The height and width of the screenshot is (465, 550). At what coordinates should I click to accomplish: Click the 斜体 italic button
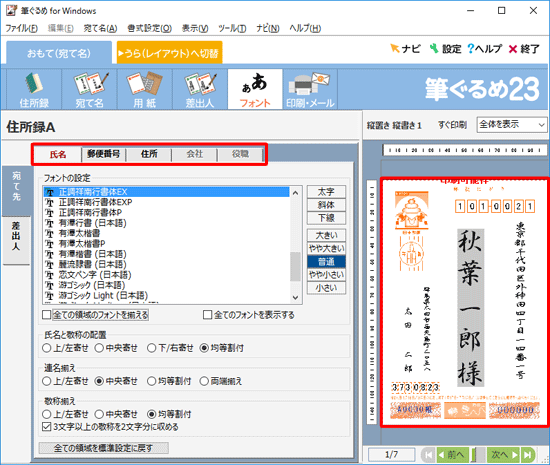click(326, 205)
